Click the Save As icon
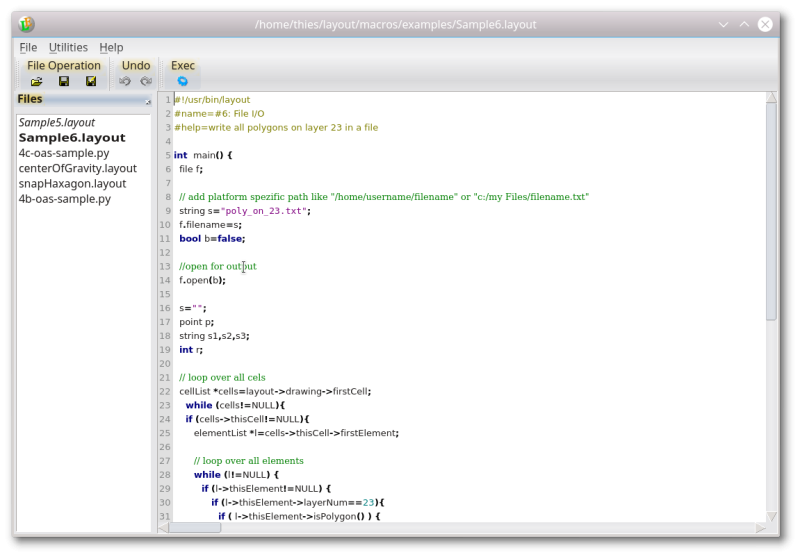Screen dimensions: 800x557 91,81
